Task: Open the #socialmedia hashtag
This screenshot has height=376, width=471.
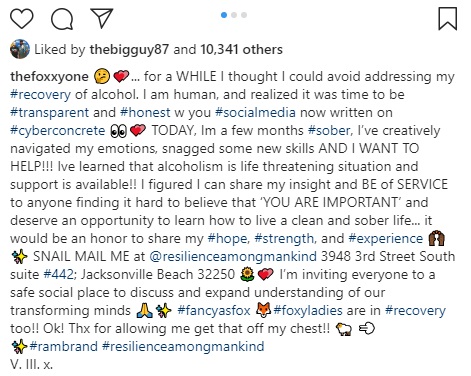Action: pos(255,113)
